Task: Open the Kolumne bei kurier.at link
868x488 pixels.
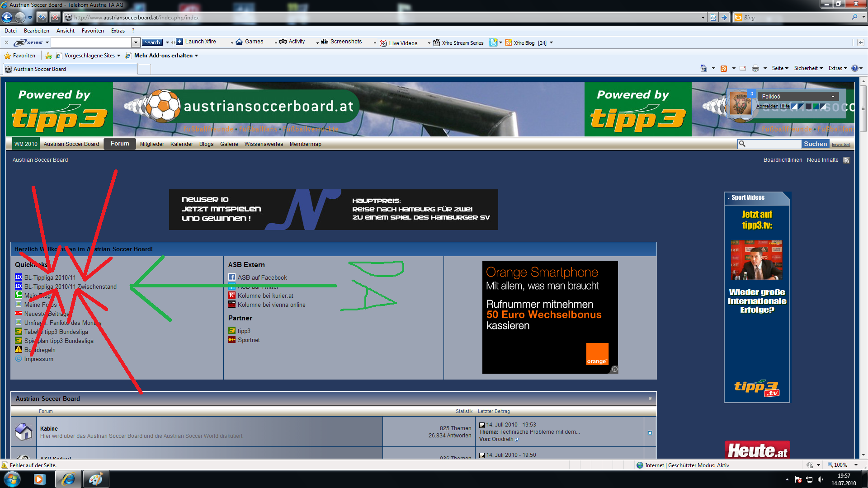Action: 265,296
